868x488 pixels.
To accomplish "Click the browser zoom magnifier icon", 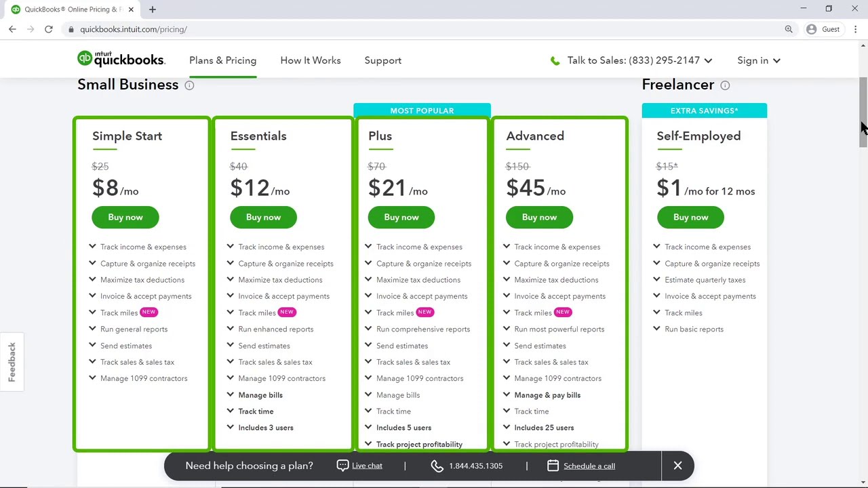I will pyautogui.click(x=789, y=29).
